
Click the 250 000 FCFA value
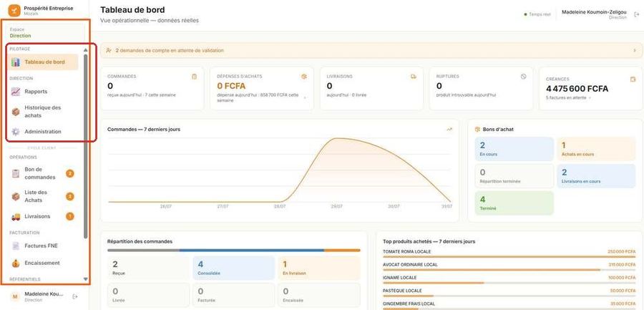click(x=621, y=251)
